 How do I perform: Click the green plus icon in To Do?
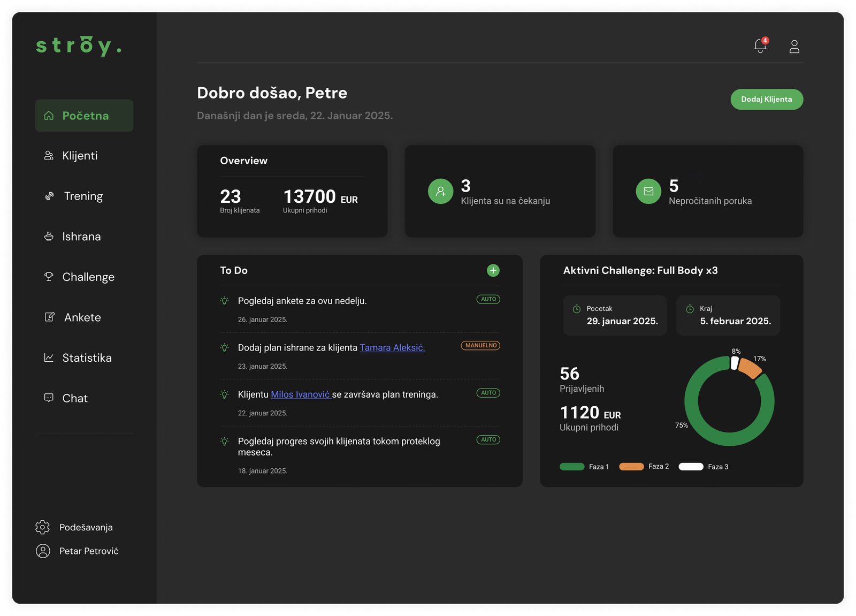(x=493, y=271)
